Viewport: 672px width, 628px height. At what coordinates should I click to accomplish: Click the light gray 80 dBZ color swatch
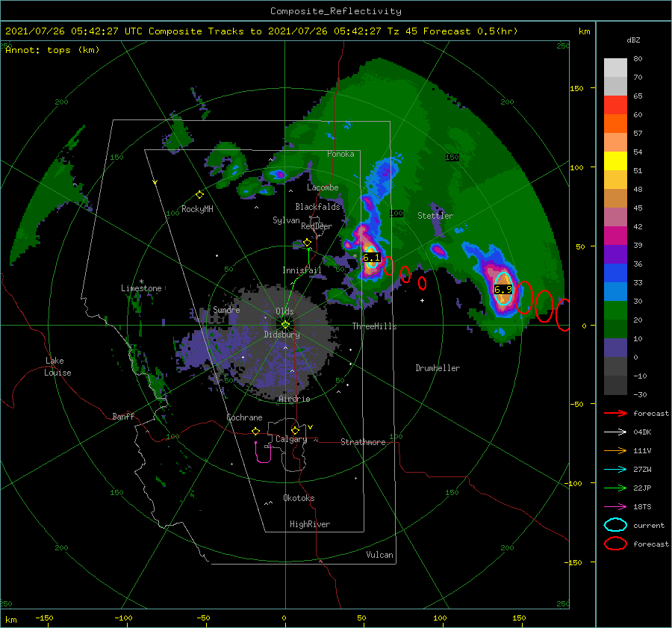coord(615,68)
